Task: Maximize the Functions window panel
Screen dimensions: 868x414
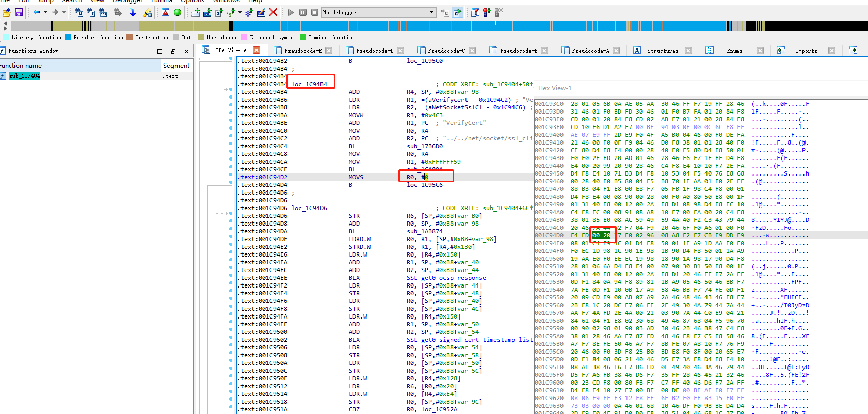Action: 159,51
